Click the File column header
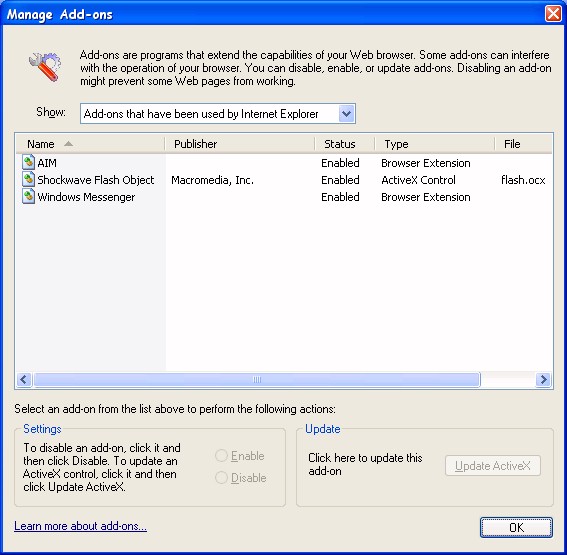The image size is (567, 555). (x=523, y=144)
